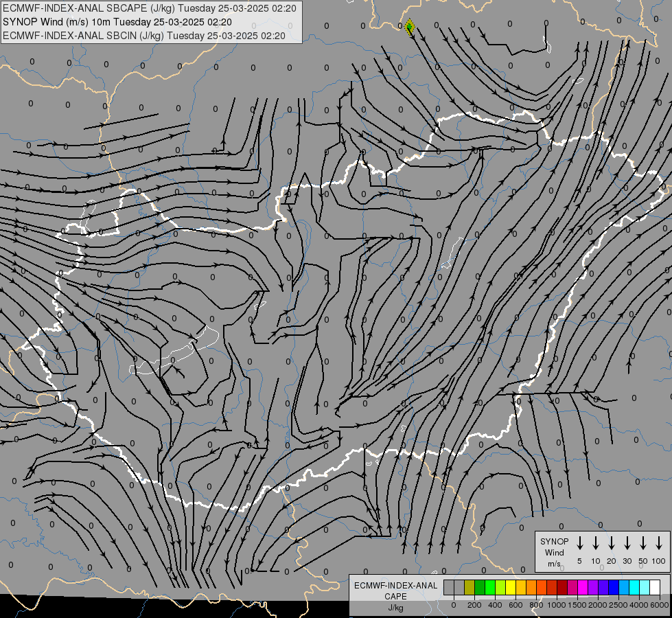Click the wind legend arrow above 10

[596, 543]
